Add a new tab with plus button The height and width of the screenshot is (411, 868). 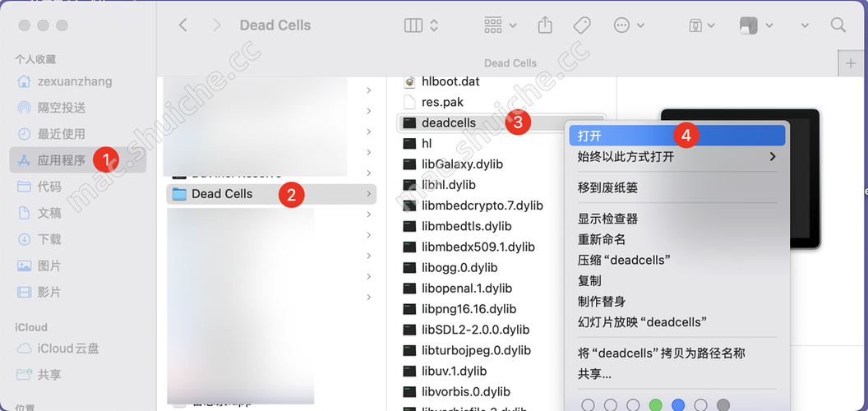[851, 63]
